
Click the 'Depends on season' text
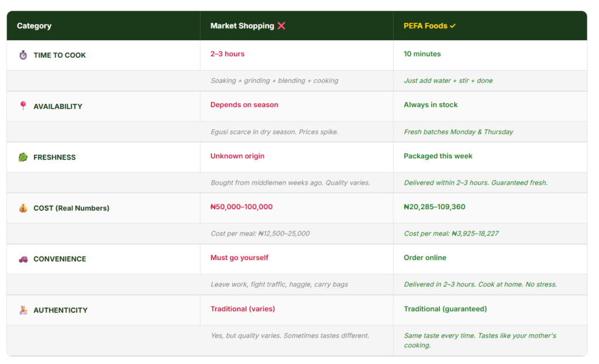245,105
